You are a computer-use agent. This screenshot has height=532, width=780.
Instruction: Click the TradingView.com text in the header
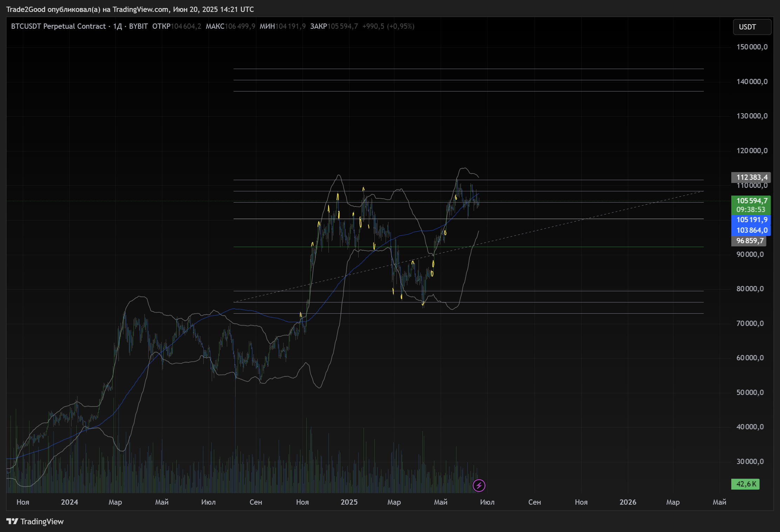pyautogui.click(x=140, y=9)
